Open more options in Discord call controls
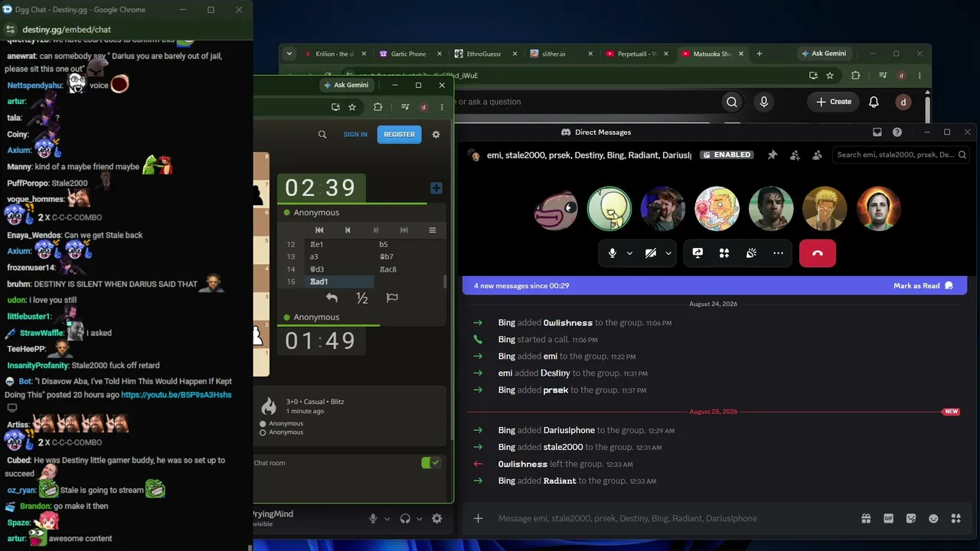 778,253
